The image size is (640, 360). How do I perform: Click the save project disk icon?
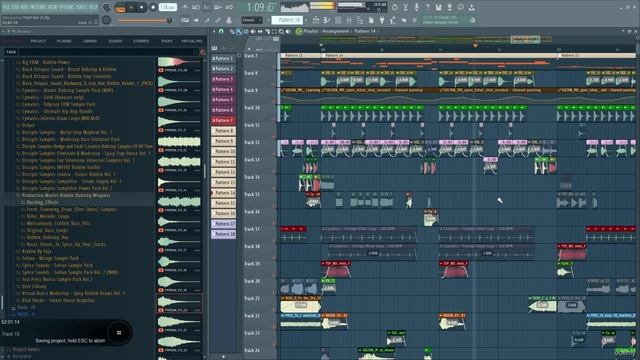(439, 7)
